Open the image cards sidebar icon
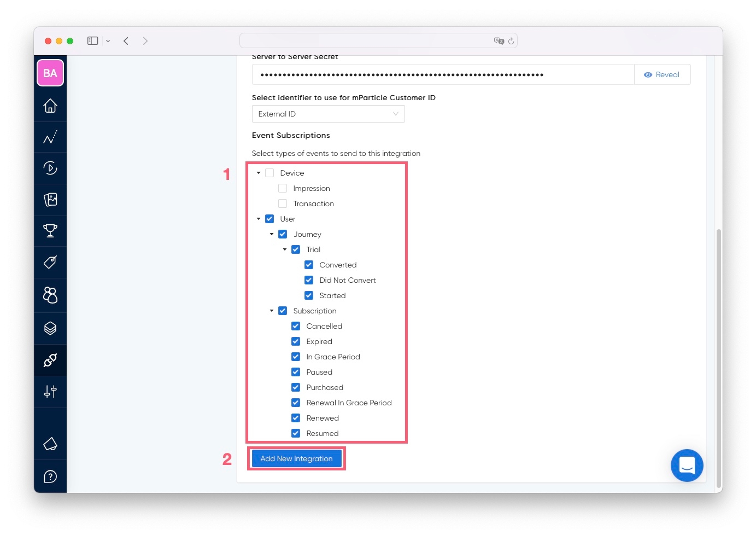The height and width of the screenshot is (547, 756). tap(50, 200)
